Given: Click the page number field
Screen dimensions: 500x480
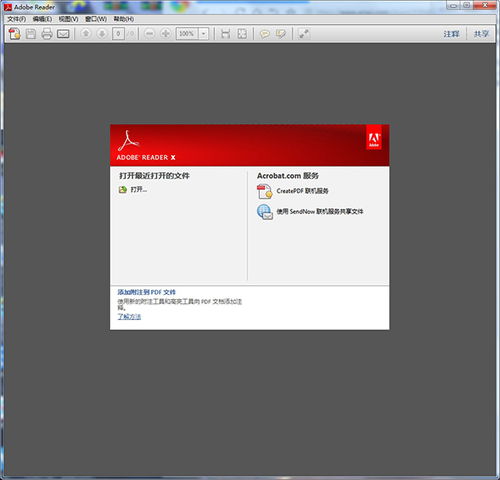Looking at the screenshot, I should (x=118, y=34).
